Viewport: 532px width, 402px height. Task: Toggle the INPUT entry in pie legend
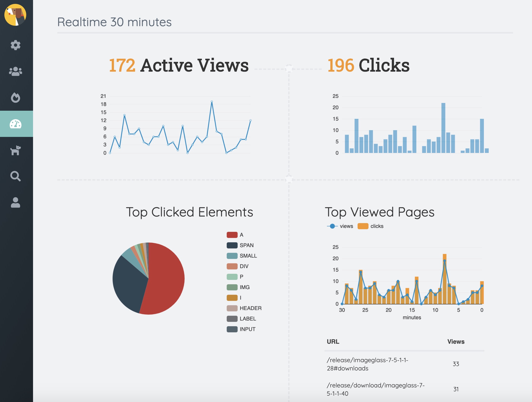click(232, 329)
